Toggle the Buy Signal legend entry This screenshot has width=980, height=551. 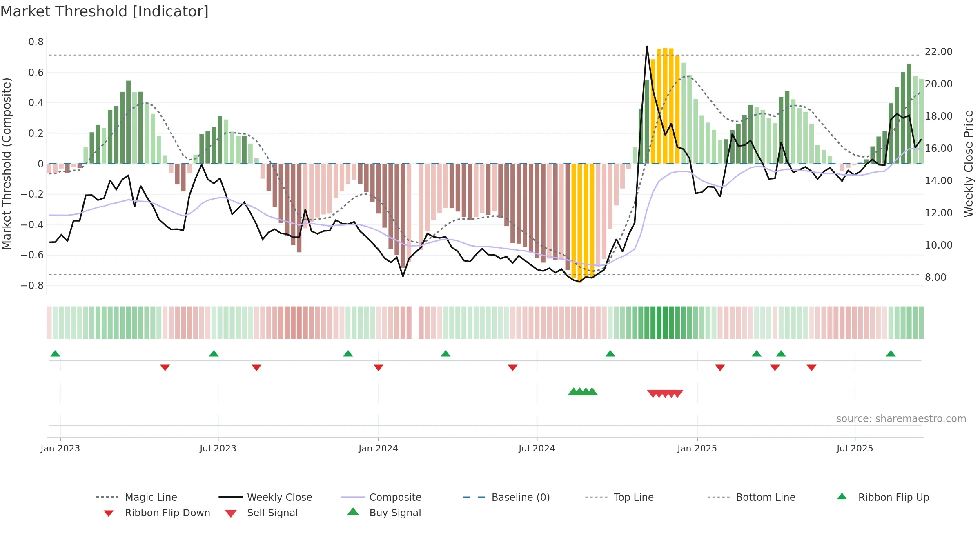point(384,513)
